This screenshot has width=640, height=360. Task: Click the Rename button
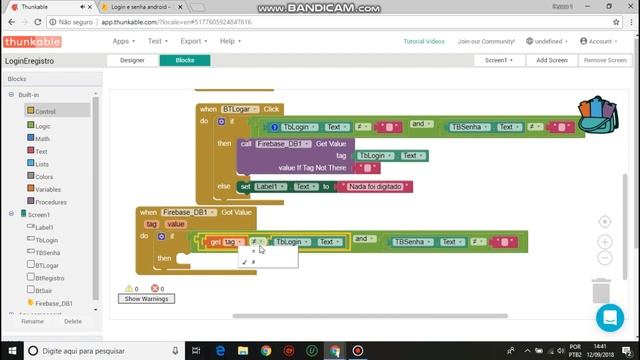coord(32,321)
